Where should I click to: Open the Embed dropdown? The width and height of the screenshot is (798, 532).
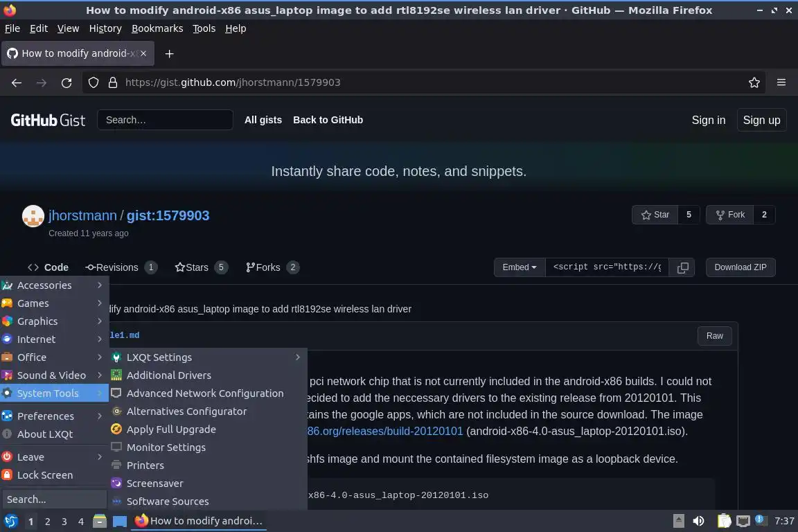519,267
